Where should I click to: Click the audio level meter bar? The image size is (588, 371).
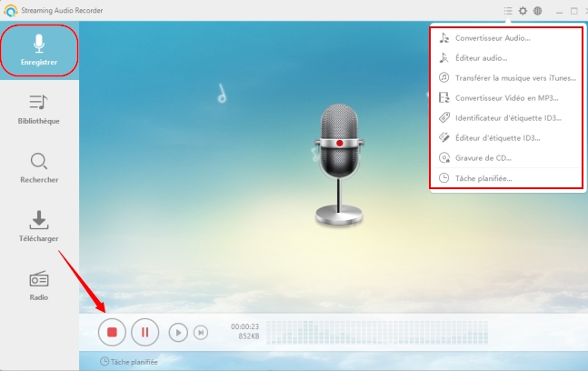(x=377, y=333)
